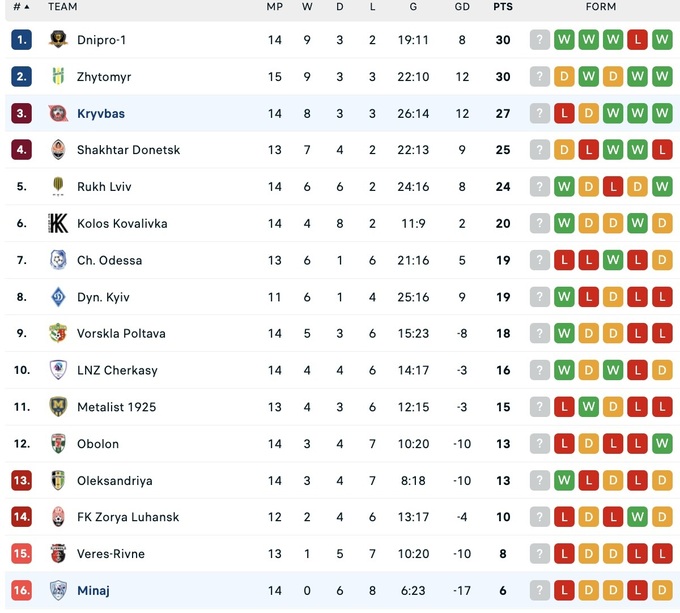
Task: Click the Minaj club logo
Action: pos(58,590)
